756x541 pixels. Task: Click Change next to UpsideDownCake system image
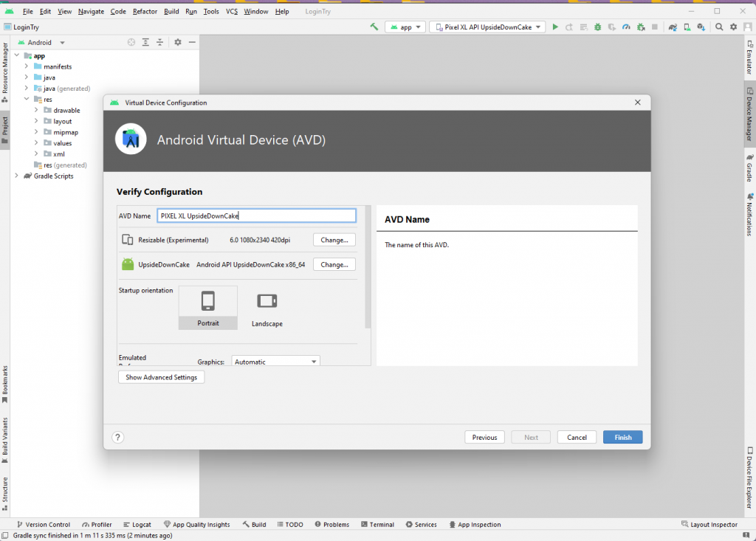coord(334,264)
